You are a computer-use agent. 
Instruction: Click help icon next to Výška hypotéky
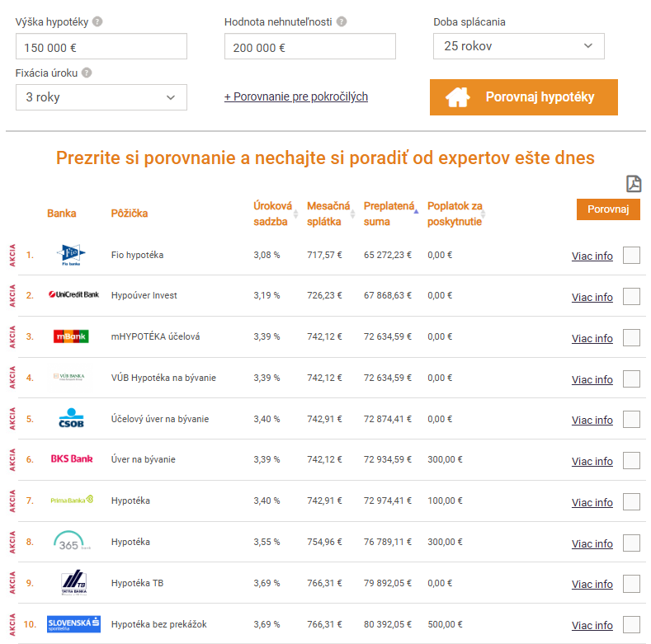97,21
